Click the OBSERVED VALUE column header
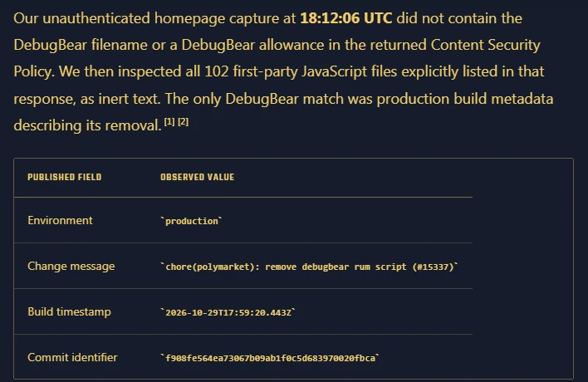 [198, 177]
